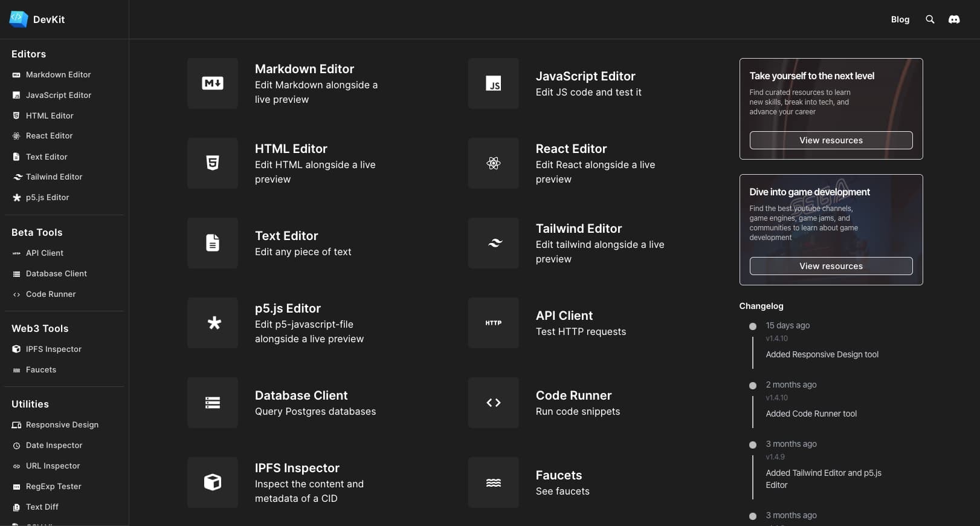Select Database Client in the sidebar
This screenshot has height=526, width=980.
(x=56, y=274)
